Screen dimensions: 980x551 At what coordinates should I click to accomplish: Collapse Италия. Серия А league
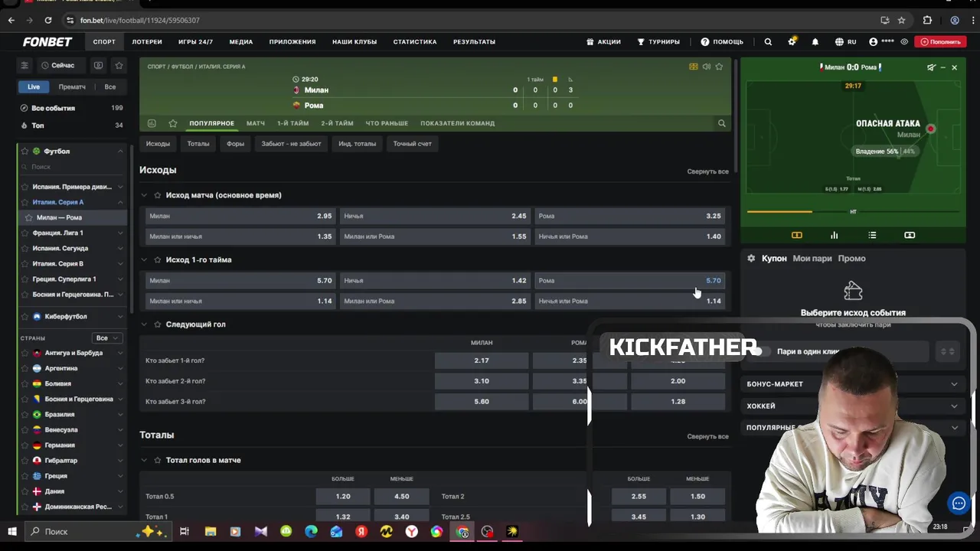[x=120, y=202]
